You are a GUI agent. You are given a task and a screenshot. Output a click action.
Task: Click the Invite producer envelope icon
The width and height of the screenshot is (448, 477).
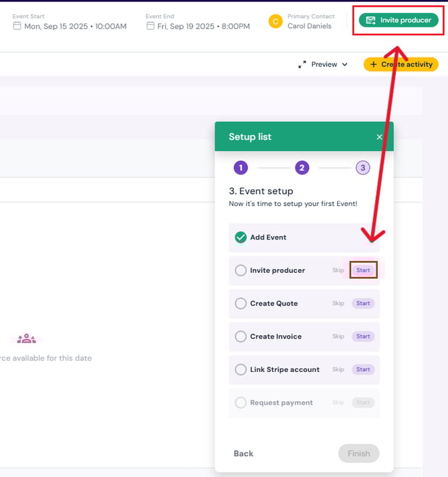[x=370, y=21]
